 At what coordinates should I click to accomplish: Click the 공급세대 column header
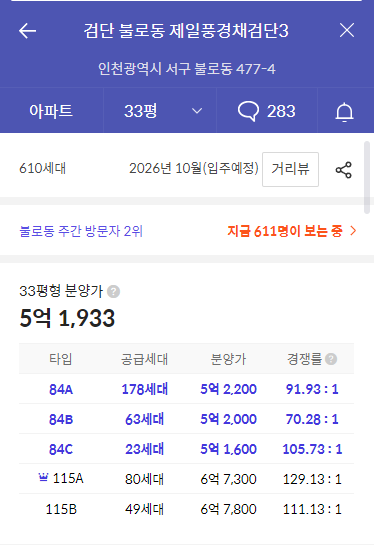point(145,359)
